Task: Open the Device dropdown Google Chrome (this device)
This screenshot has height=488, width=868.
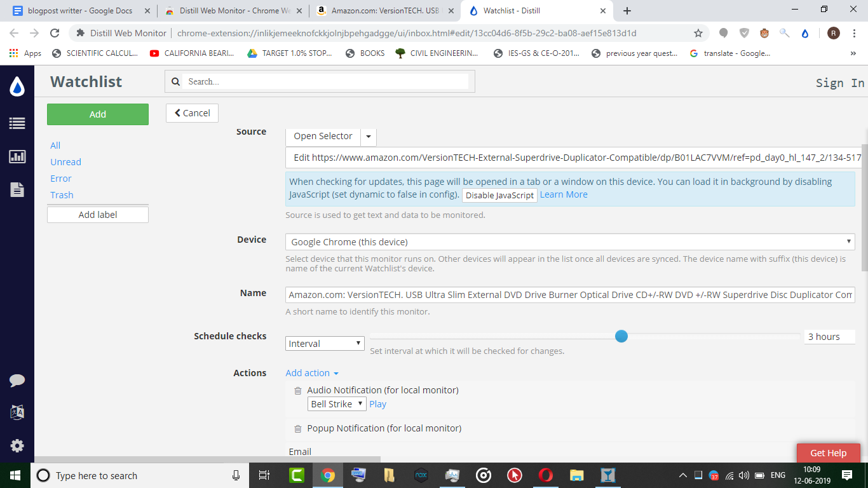Action: coord(570,242)
